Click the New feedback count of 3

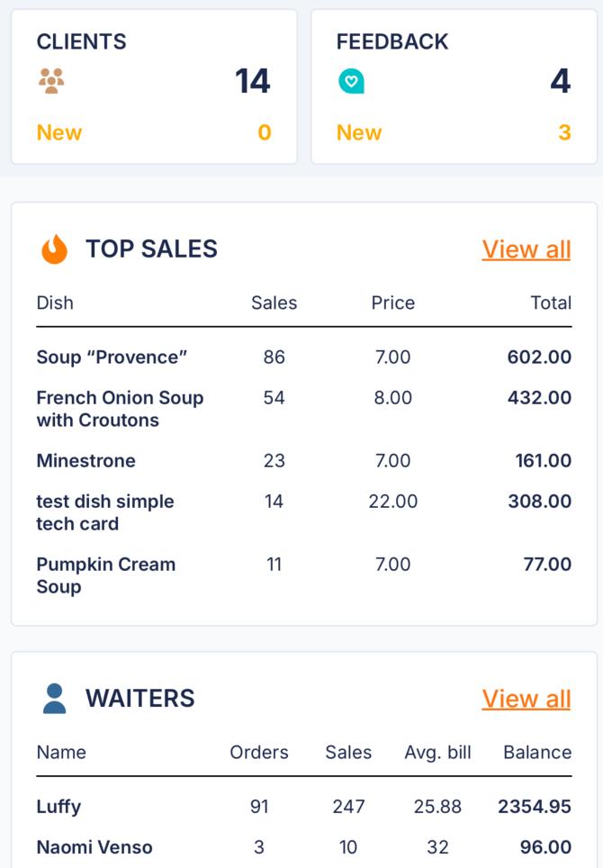564,132
